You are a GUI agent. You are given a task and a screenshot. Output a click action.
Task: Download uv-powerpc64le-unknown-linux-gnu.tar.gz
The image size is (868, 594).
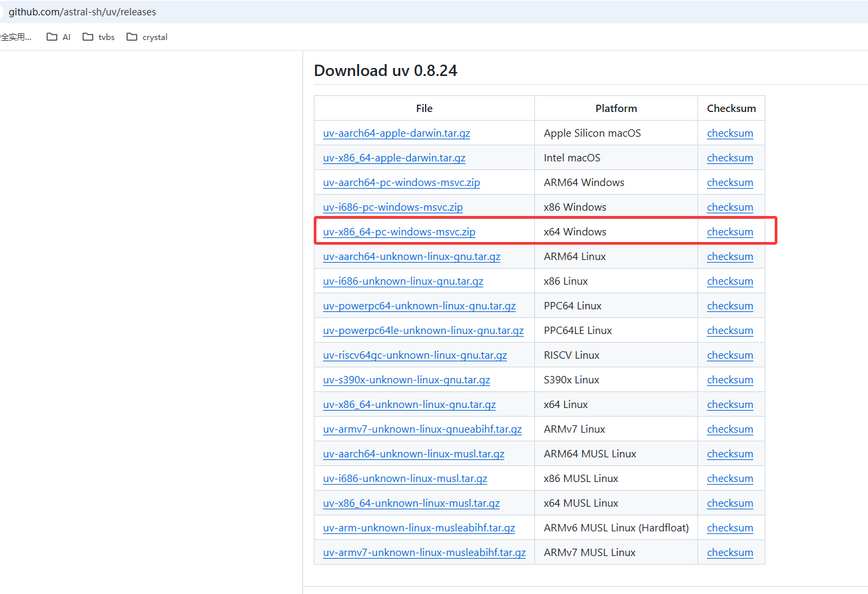(x=424, y=331)
